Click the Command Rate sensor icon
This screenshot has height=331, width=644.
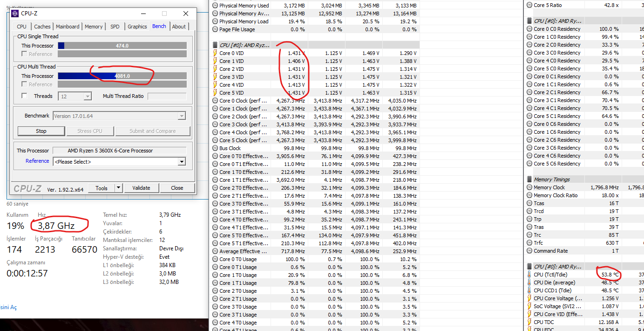coord(529,251)
